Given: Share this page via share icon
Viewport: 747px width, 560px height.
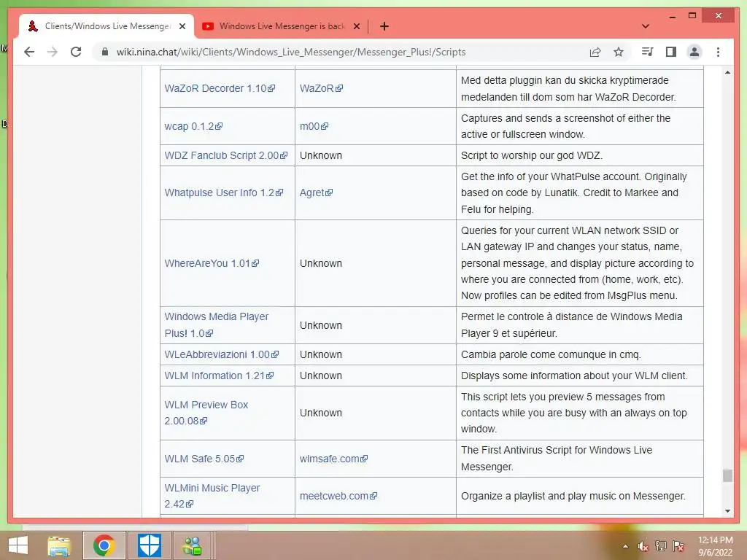Looking at the screenshot, I should coord(595,52).
